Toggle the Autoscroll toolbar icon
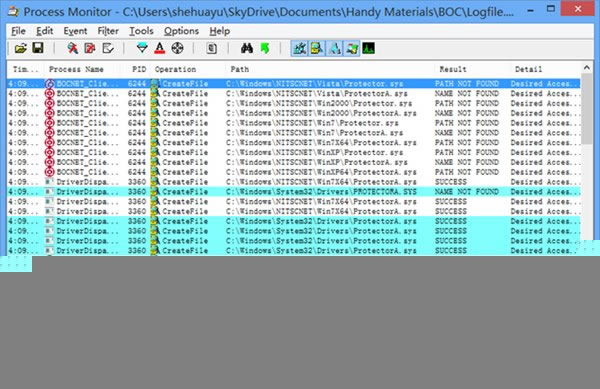Image resolution: width=600 pixels, height=389 pixels. coord(90,48)
